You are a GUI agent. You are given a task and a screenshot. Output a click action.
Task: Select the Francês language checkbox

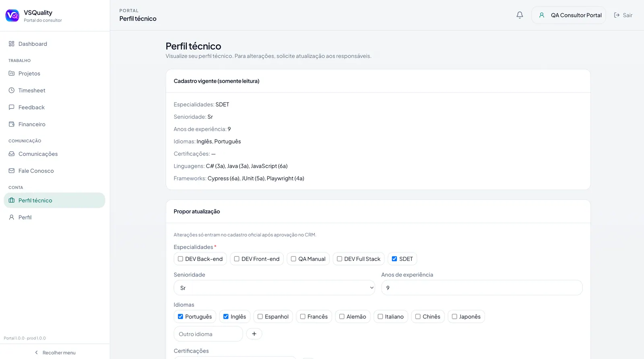pos(303,317)
